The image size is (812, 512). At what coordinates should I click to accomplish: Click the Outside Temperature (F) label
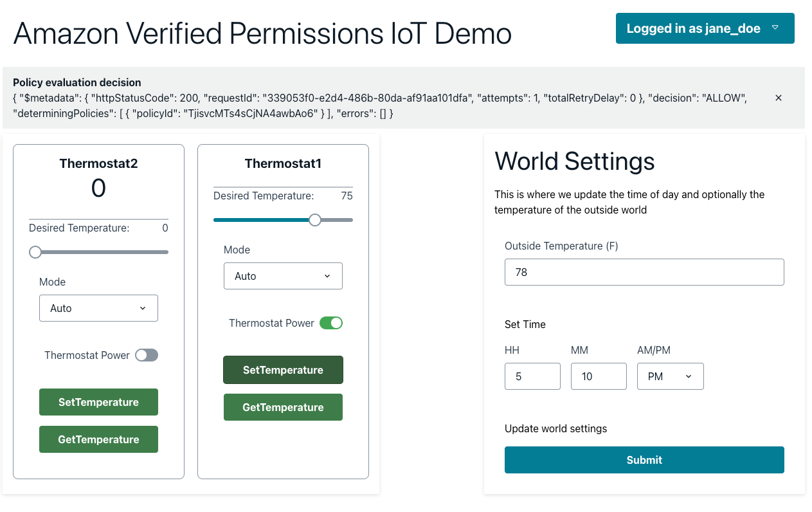(x=561, y=246)
